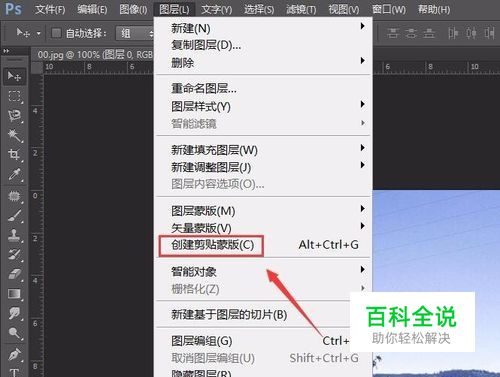This screenshot has height=377, width=500.
Task: Open the tool preset picker arrow
Action: click(x=39, y=33)
